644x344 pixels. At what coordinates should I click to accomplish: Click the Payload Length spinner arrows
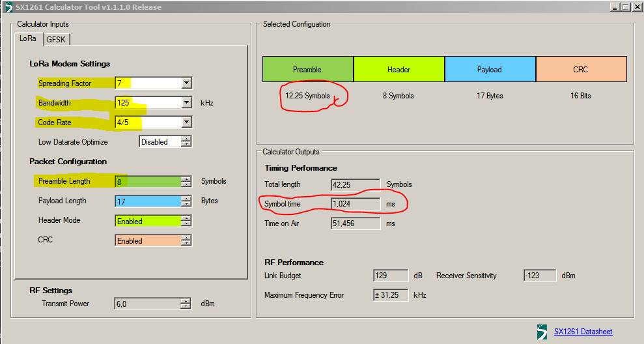click(x=186, y=201)
